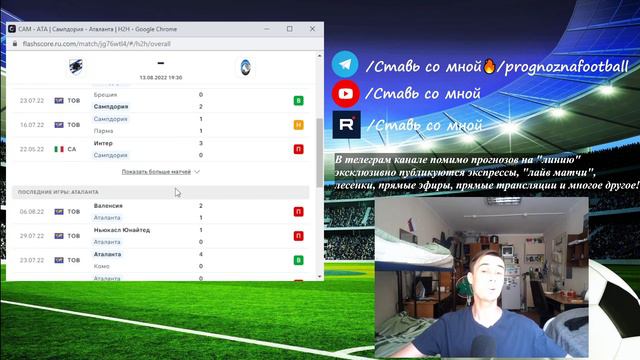
Task: Click the page vertical scrollbar thumb
Action: click(x=320, y=152)
